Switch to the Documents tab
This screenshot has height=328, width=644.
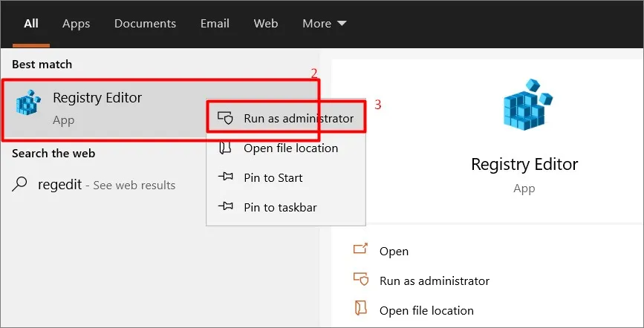click(145, 24)
